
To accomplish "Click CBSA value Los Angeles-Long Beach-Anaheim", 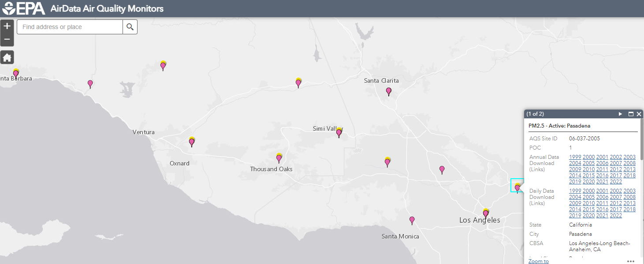I will tap(600, 246).
